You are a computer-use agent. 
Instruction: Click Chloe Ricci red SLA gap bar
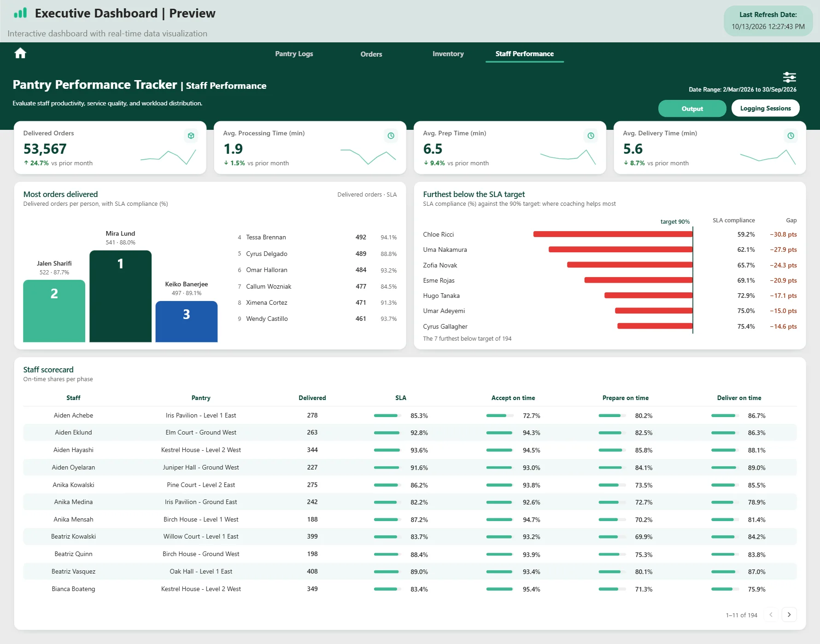pos(613,234)
